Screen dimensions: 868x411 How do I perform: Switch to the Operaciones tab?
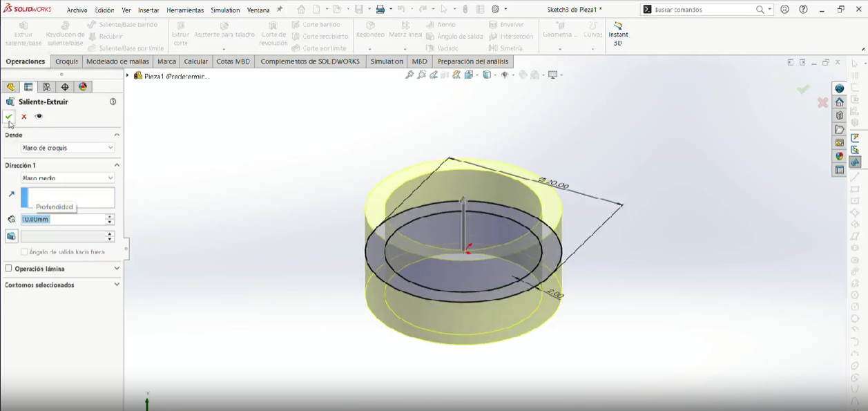(x=26, y=61)
